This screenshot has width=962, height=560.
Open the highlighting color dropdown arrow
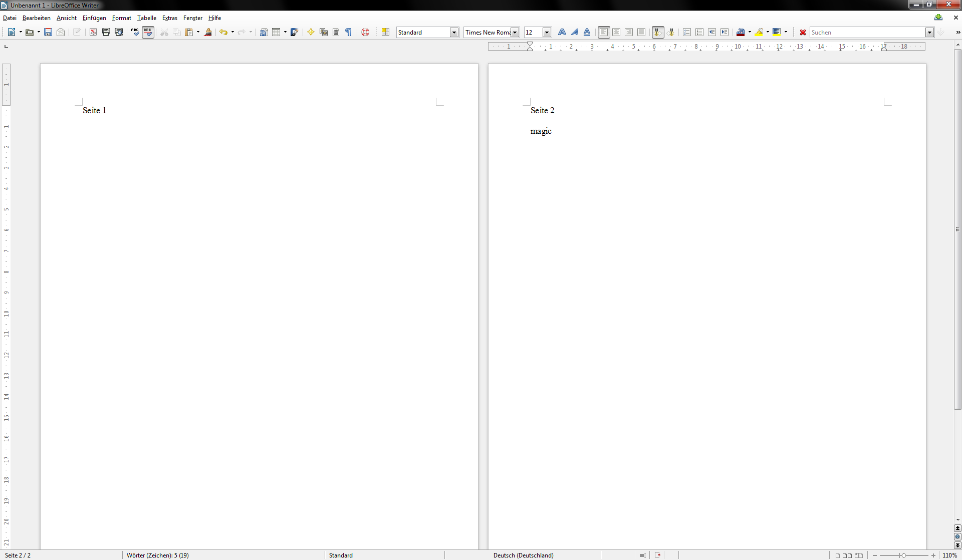pos(768,32)
